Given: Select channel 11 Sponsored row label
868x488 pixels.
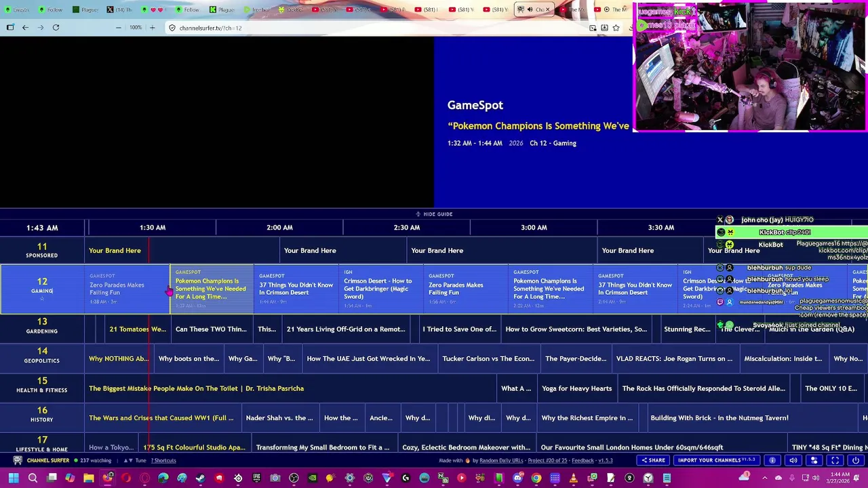Looking at the screenshot, I should click(42, 250).
